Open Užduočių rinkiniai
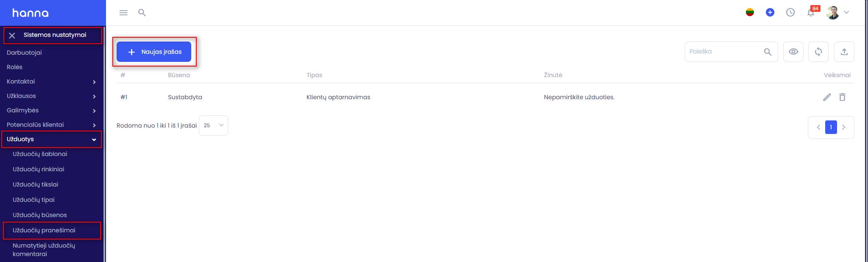Image resolution: width=868 pixels, height=262 pixels. tap(39, 169)
